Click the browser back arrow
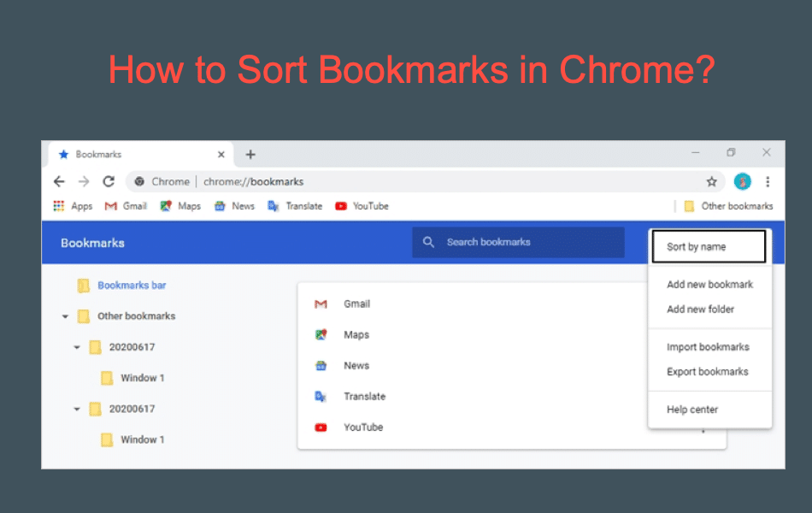The width and height of the screenshot is (812, 513). click(x=59, y=181)
